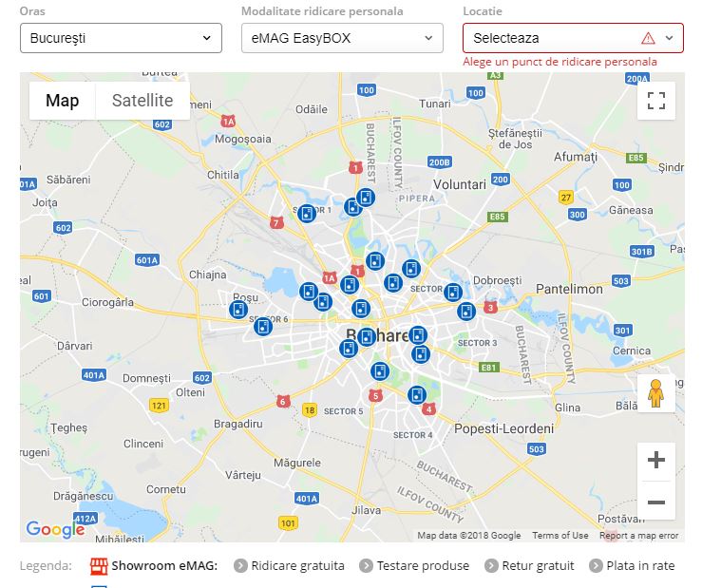The width and height of the screenshot is (702, 588).
Task: Click the Voluntari label on the map
Action: 460,184
